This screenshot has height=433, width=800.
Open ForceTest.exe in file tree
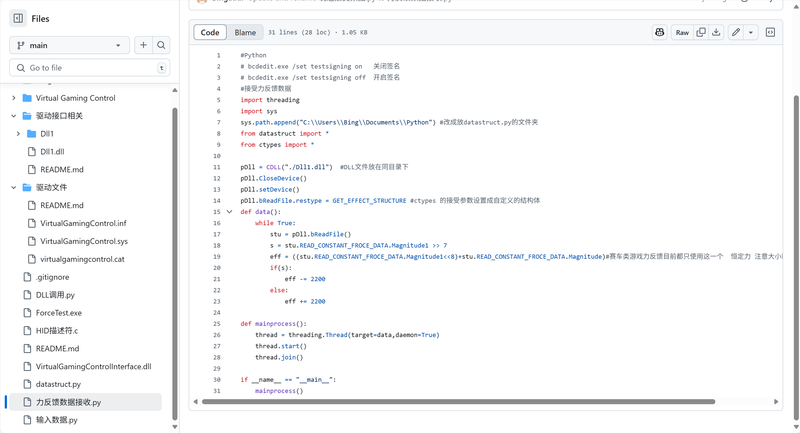59,313
